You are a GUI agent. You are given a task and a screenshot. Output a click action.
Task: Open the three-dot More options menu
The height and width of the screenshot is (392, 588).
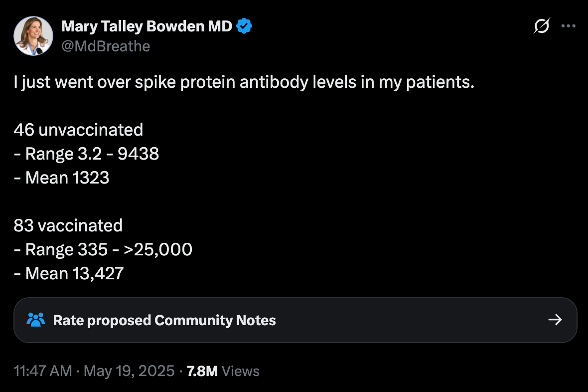pyautogui.click(x=568, y=26)
